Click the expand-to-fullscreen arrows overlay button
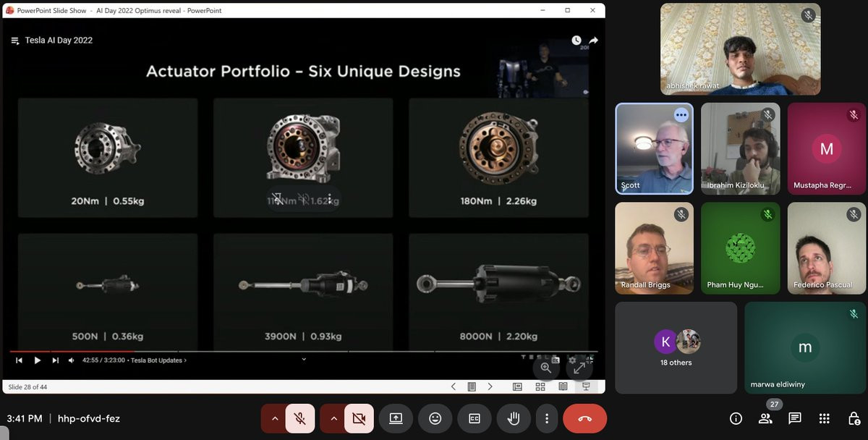The image size is (868, 440). coord(579,368)
